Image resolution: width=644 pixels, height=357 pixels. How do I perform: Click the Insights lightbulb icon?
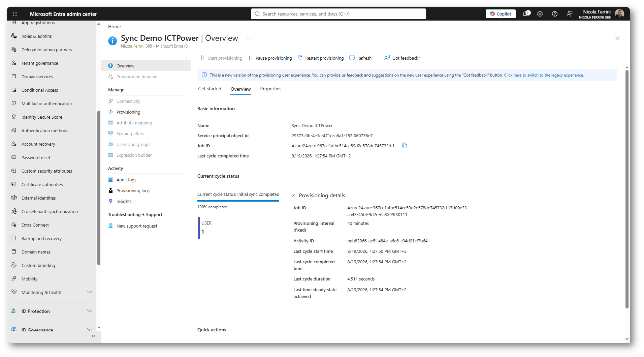pos(110,201)
